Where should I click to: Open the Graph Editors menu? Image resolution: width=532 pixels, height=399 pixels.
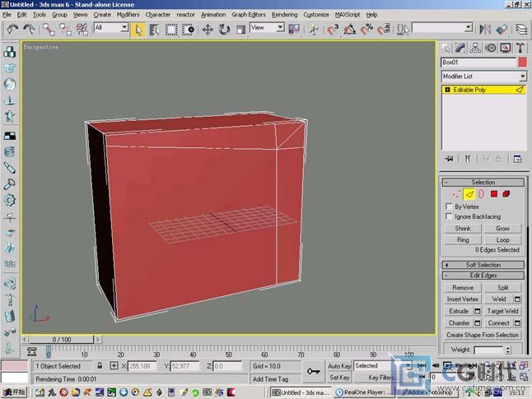(249, 15)
